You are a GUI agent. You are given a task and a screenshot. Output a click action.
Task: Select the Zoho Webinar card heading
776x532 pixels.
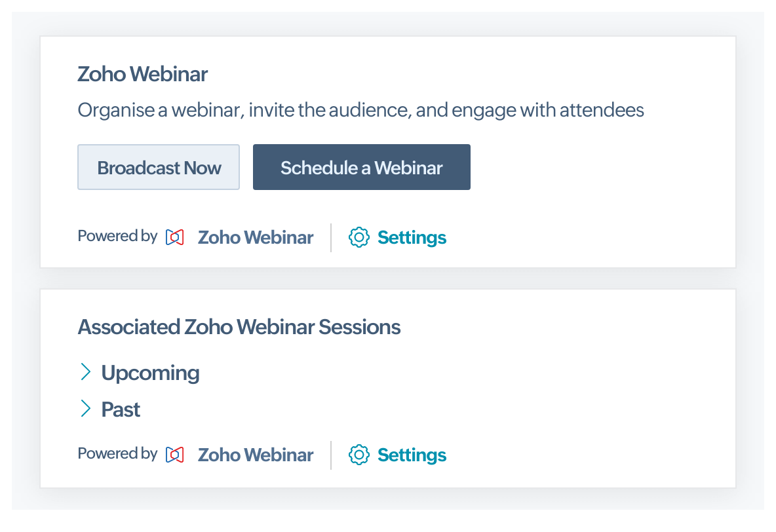tap(142, 74)
